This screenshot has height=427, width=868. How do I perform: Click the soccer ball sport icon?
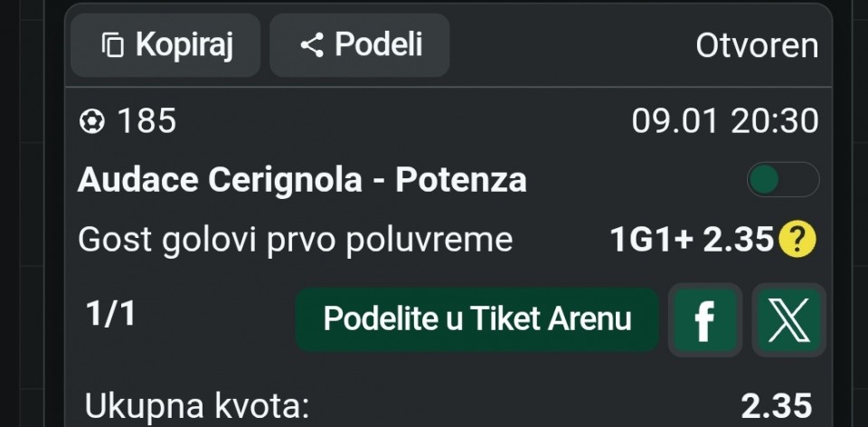pos(92,121)
